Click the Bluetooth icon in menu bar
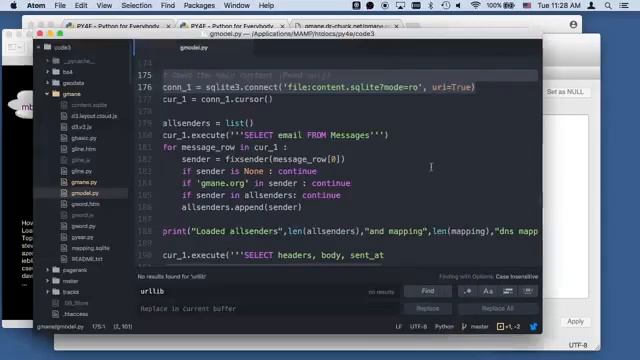This screenshot has height=360, width=640. 431,5
